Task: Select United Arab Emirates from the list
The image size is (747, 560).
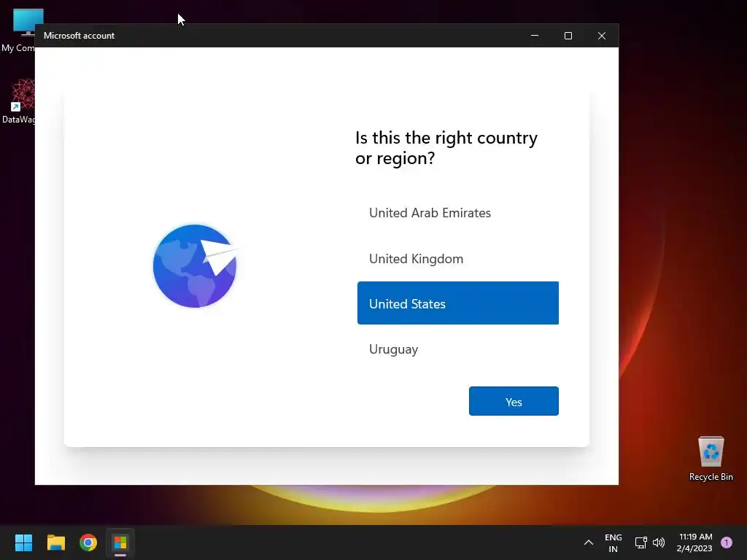Action: (x=458, y=213)
